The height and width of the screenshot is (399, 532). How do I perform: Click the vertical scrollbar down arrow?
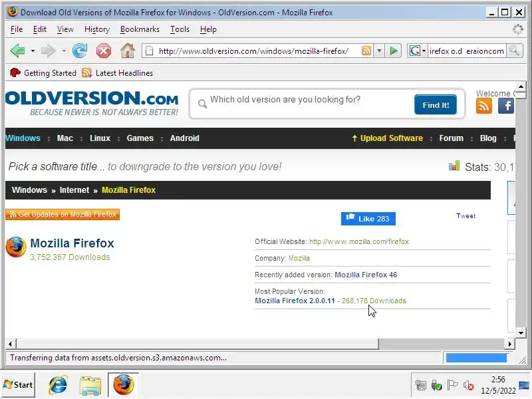[521, 332]
